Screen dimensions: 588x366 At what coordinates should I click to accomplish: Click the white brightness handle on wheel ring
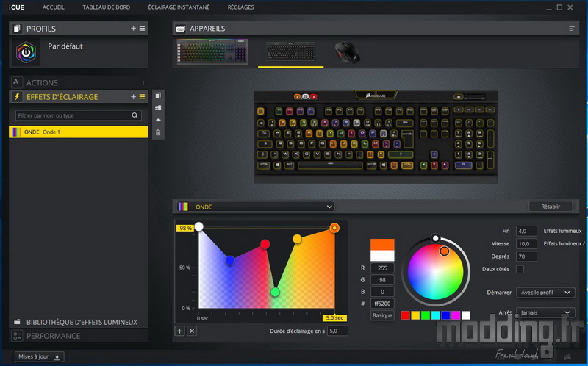[x=435, y=237]
